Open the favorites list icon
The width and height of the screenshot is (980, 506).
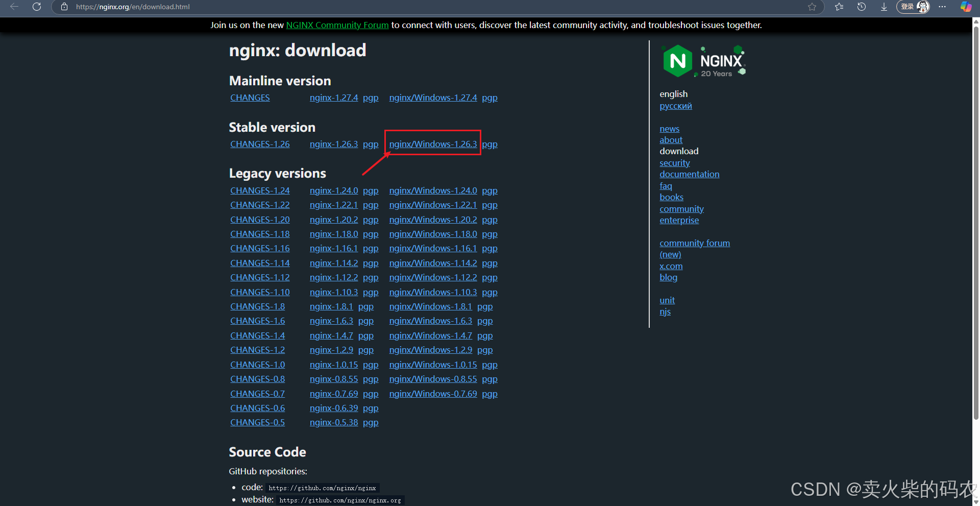[839, 7]
